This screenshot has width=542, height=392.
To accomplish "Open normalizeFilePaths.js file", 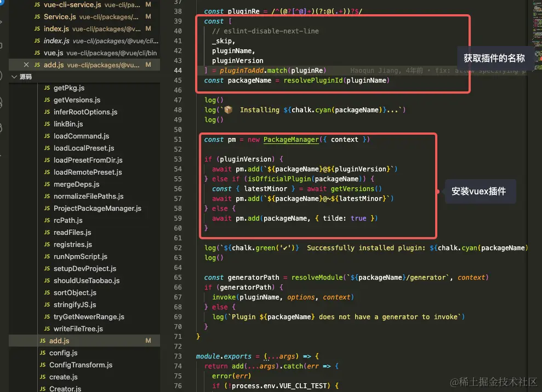I will point(88,196).
